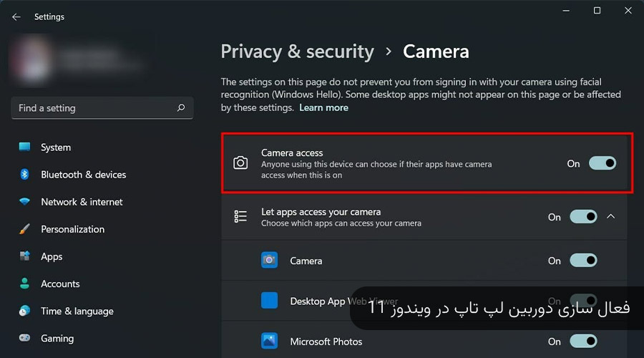
Task: Click the Gaming controller icon
Action: pos(24,338)
